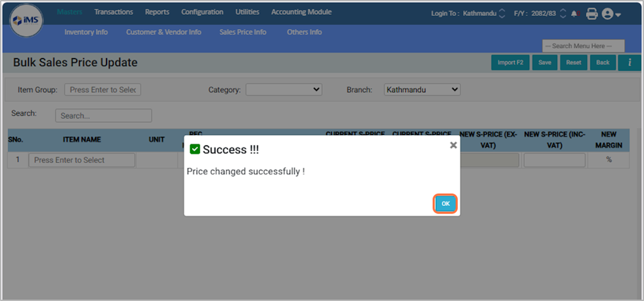Viewport: 644px width, 301px height.
Task: Click the printer icon in header
Action: pyautogui.click(x=591, y=13)
